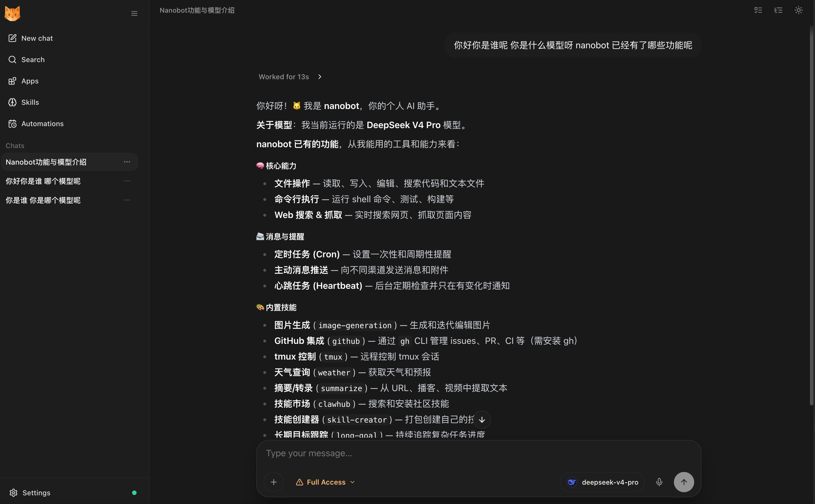Toggle light/dark theme sun icon
815x504 pixels.
coord(799,10)
